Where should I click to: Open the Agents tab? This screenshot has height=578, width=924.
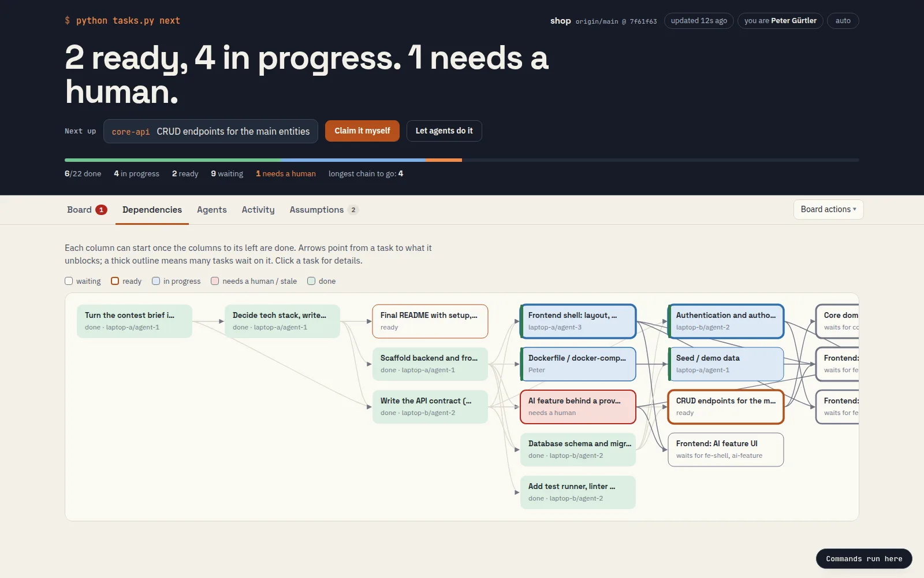click(211, 210)
